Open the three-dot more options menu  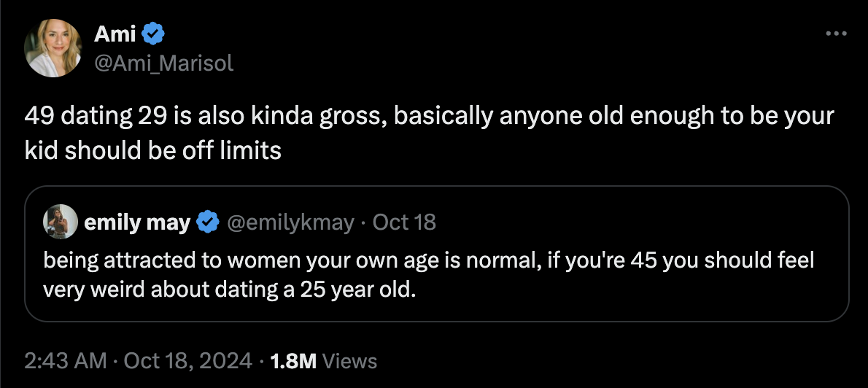pos(836,34)
